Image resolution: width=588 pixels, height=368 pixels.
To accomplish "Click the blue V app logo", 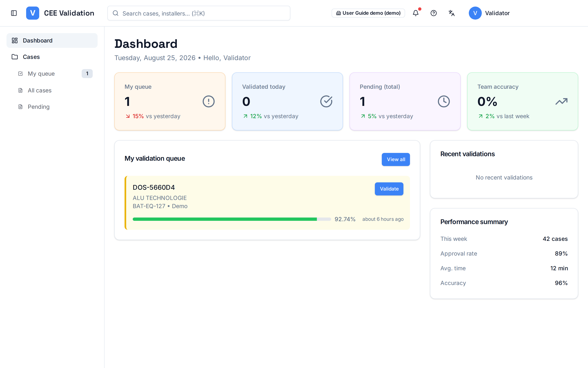I will point(32,13).
